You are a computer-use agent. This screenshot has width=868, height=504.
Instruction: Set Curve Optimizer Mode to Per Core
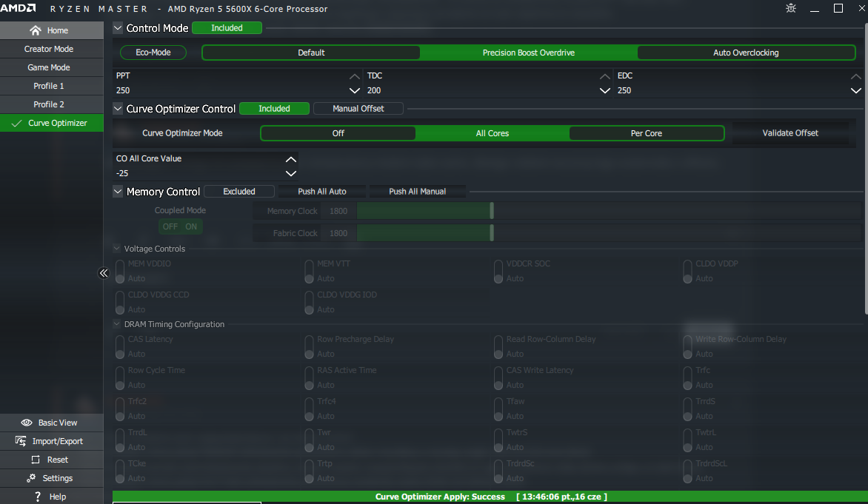(646, 133)
